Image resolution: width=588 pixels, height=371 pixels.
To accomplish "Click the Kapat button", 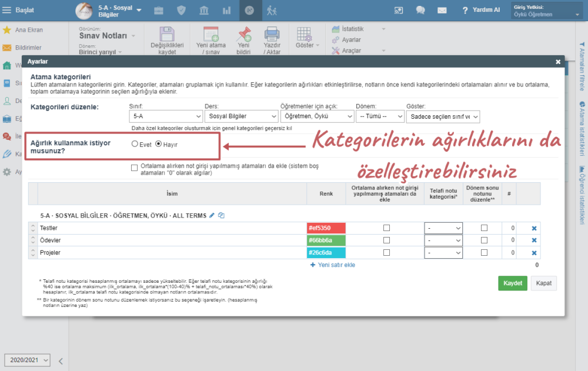I will point(544,283).
